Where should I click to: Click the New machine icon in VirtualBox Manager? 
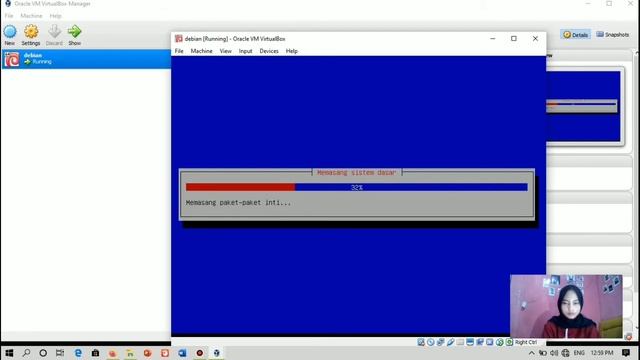pos(10,31)
